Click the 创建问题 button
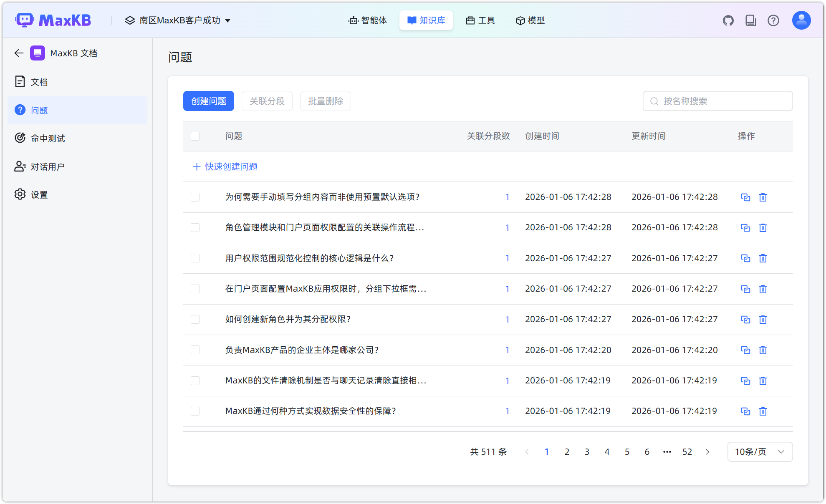This screenshot has height=504, width=826. pyautogui.click(x=208, y=101)
